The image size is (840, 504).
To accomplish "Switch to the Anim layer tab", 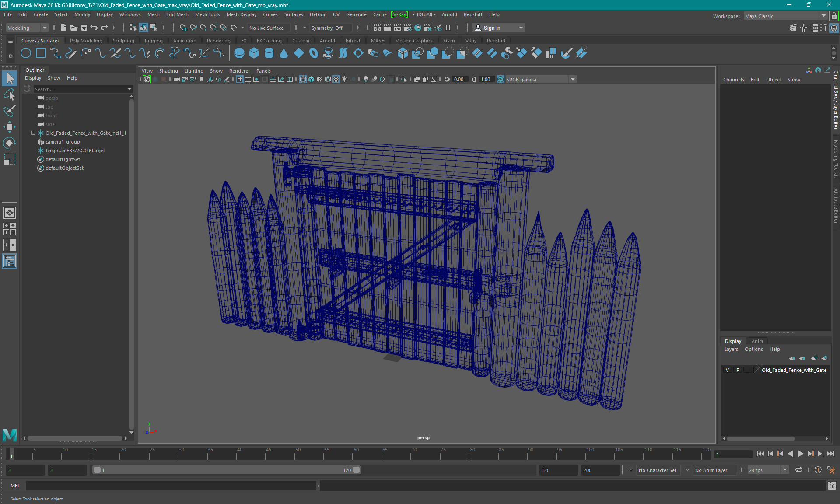I will [757, 341].
